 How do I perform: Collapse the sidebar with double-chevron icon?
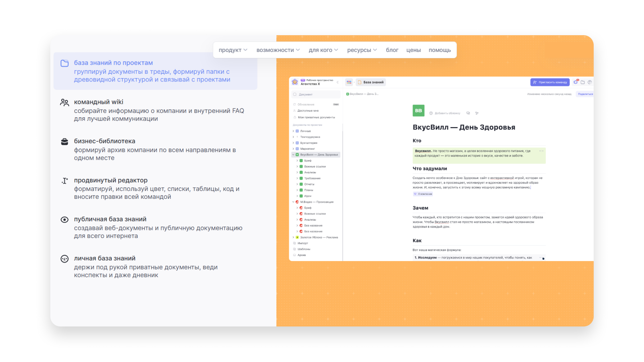coord(338,82)
